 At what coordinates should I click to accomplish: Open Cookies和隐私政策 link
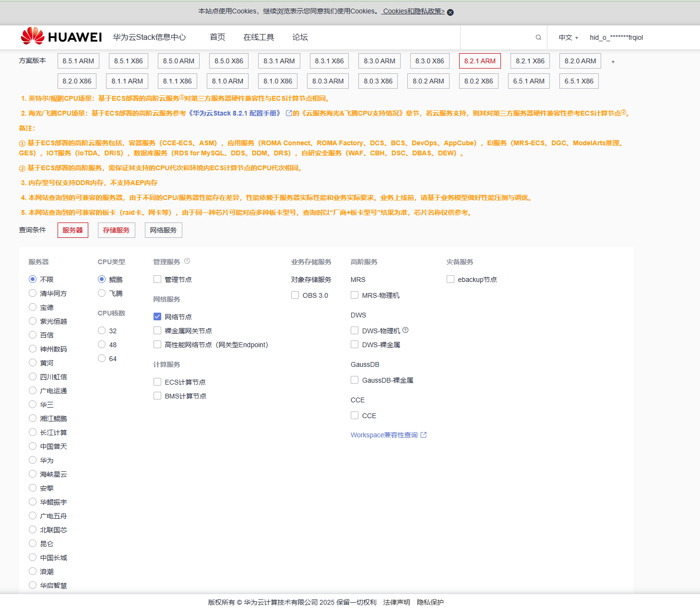click(413, 11)
